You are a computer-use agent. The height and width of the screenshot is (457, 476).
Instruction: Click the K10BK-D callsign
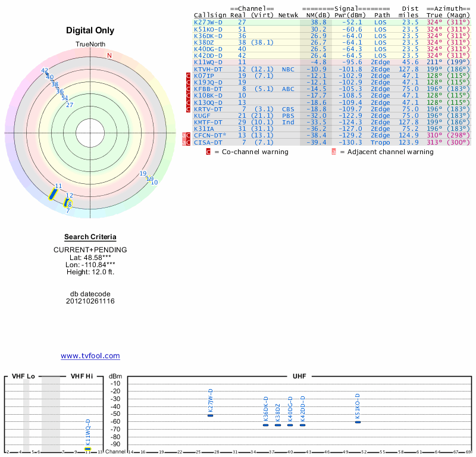click(208, 95)
